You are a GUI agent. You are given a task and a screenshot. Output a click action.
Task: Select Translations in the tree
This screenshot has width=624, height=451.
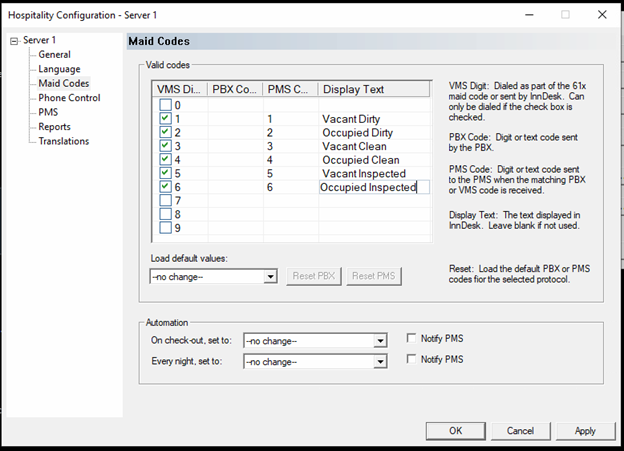pyautogui.click(x=63, y=141)
